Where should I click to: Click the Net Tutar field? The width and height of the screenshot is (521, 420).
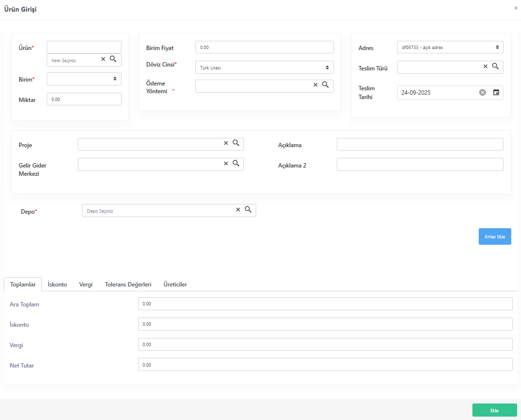(325, 365)
